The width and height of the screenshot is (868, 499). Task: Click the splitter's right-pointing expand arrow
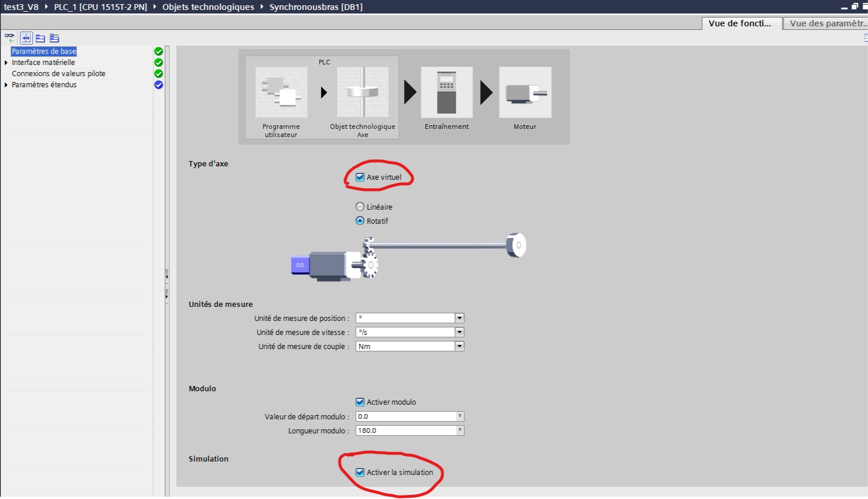point(167,297)
